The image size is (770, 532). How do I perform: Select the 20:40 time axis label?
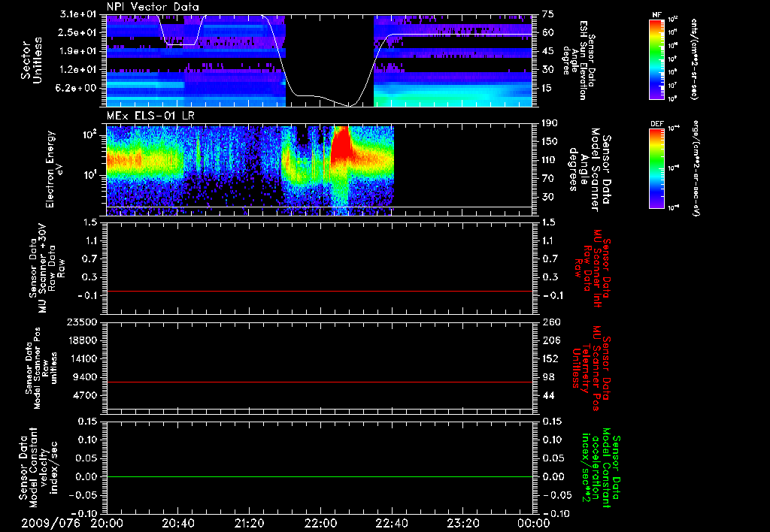click(x=177, y=523)
